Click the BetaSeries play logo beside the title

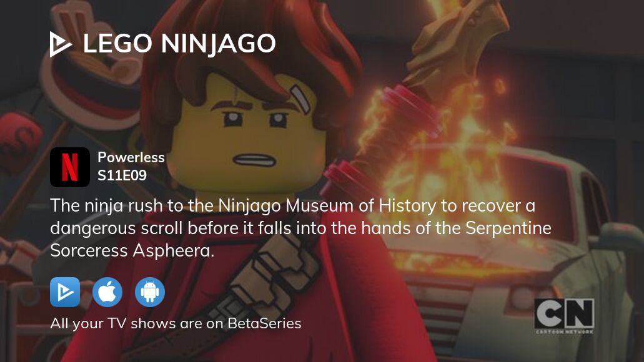click(61, 44)
